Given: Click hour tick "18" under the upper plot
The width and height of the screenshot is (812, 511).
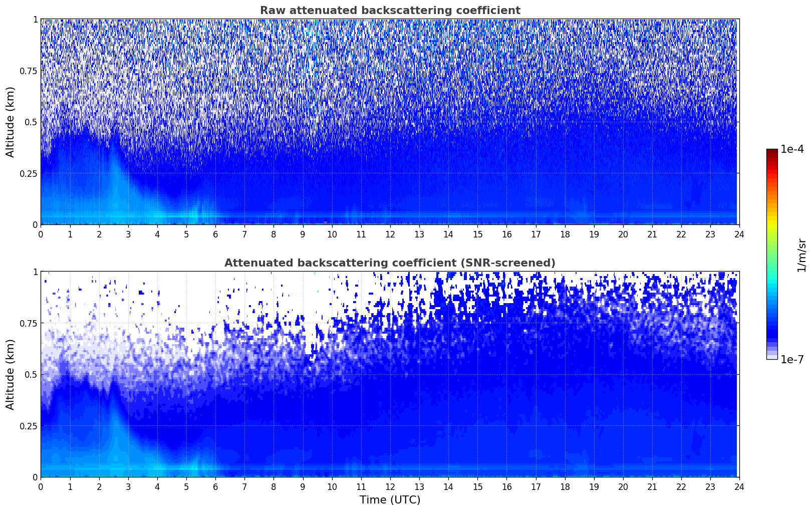Looking at the screenshot, I should coord(565,234).
